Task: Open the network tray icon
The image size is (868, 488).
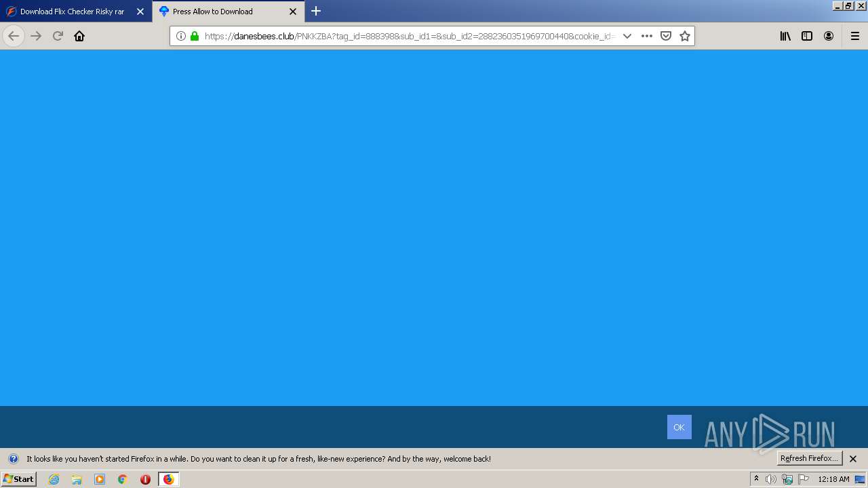Action: [787, 479]
